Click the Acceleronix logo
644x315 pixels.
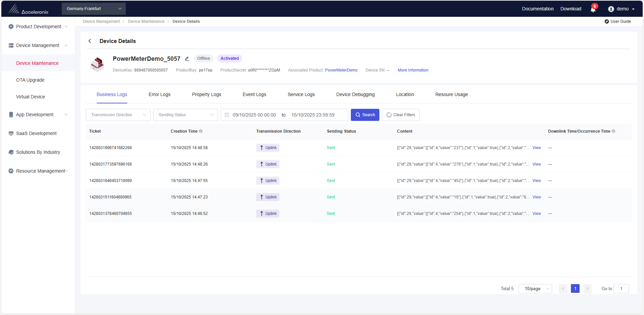point(29,9)
